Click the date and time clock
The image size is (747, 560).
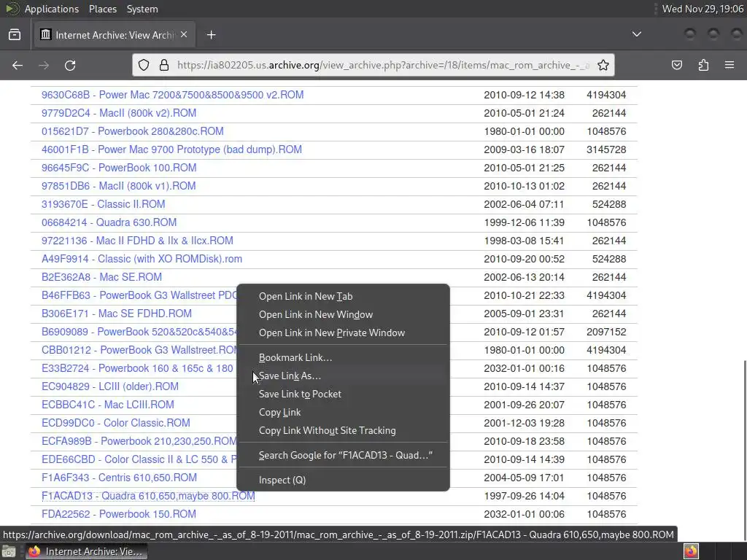coord(703,9)
